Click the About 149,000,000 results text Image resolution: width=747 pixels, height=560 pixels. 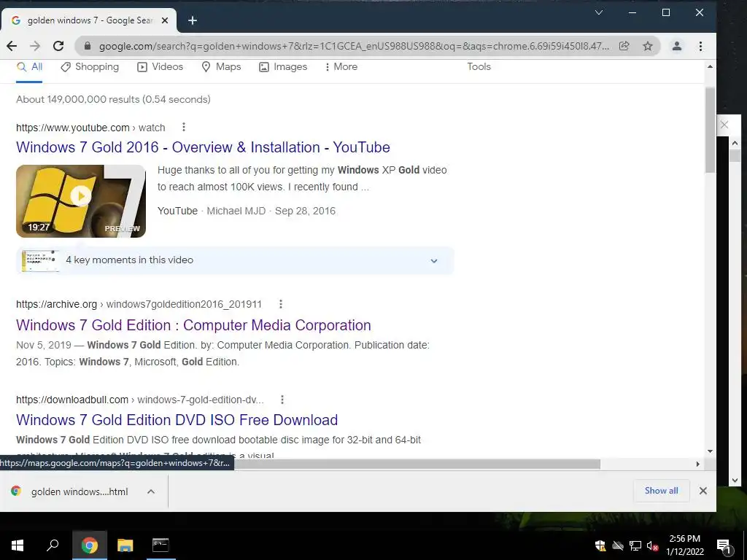pyautogui.click(x=113, y=99)
